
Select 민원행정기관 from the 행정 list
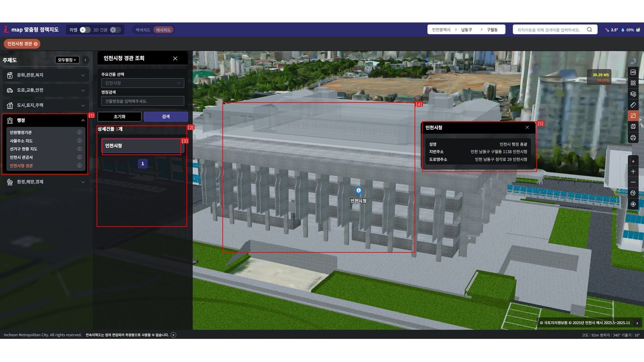21,132
